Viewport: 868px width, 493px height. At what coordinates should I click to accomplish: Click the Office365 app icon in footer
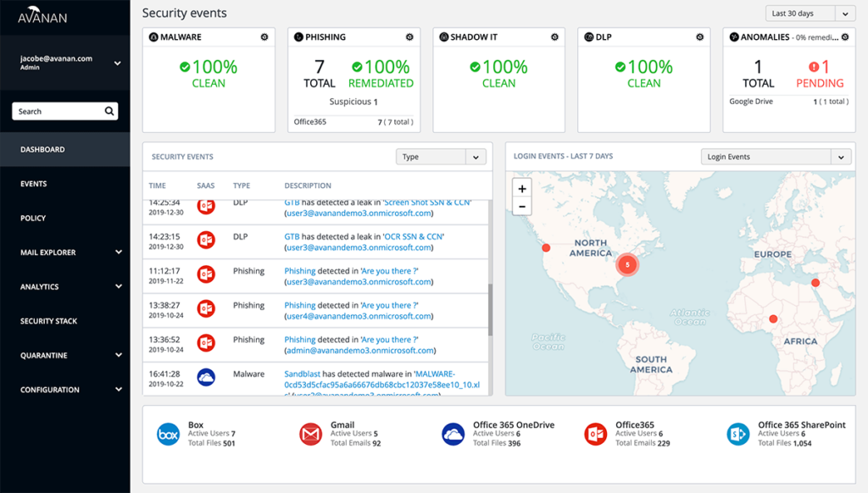pyautogui.click(x=596, y=435)
